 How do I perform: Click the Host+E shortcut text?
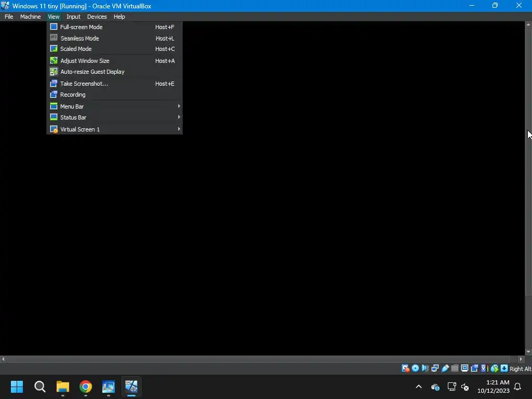[x=165, y=84]
